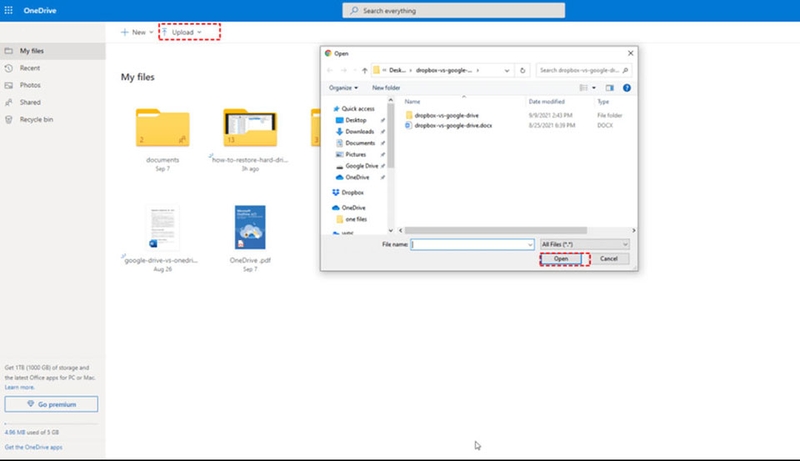Image resolution: width=800 pixels, height=461 pixels.
Task: Click the Search everything box
Action: coord(454,10)
